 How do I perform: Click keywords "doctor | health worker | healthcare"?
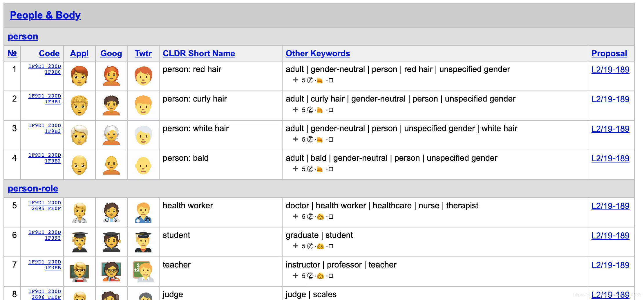[x=349, y=206]
